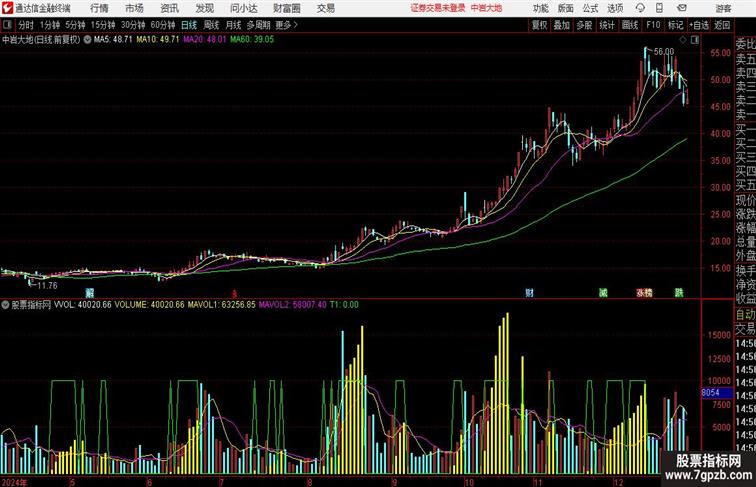
Task: Toggle the left panel icon beside 分时
Action: click(x=7, y=25)
